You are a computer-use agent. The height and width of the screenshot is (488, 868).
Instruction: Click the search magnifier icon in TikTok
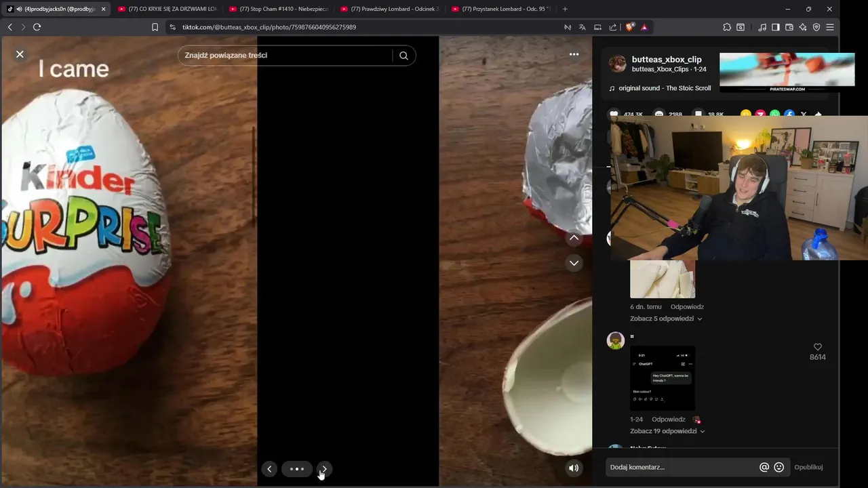[403, 56]
